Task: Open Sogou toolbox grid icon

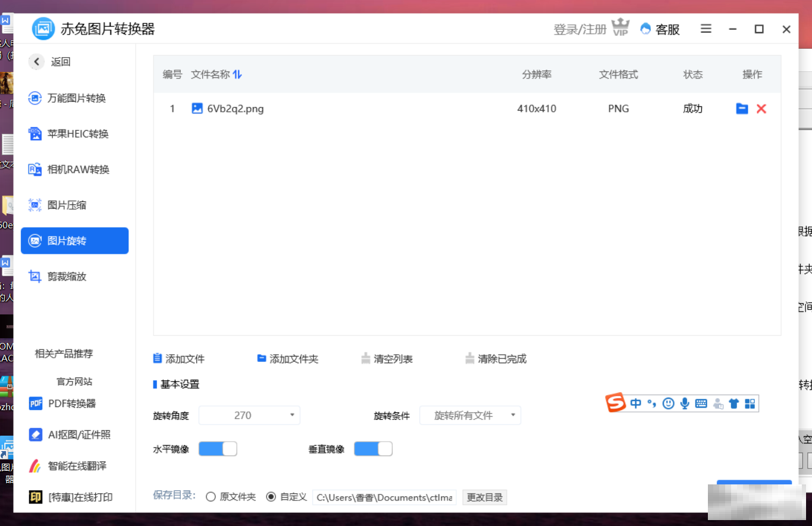Action: point(750,404)
